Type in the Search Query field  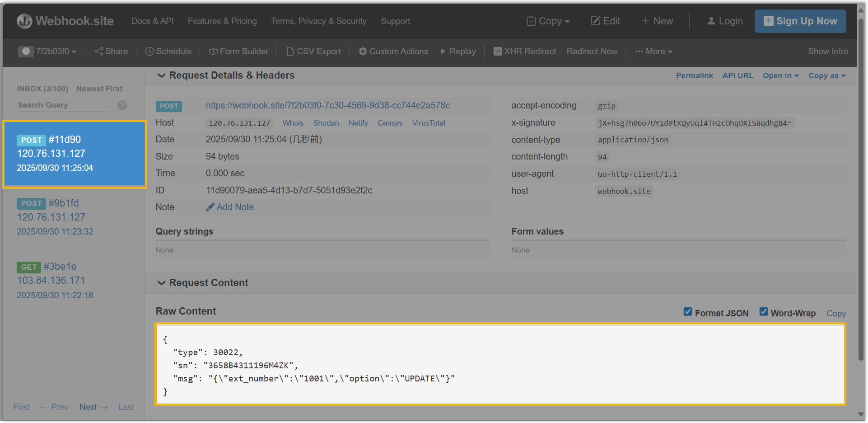tap(63, 105)
